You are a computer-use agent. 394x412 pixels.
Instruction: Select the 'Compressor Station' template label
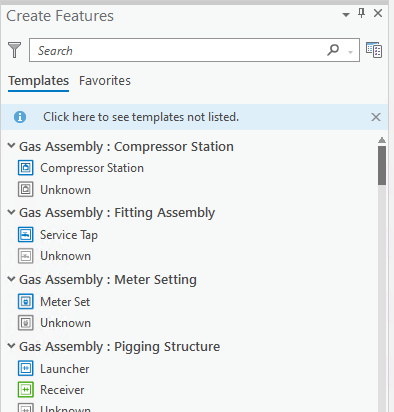(92, 168)
